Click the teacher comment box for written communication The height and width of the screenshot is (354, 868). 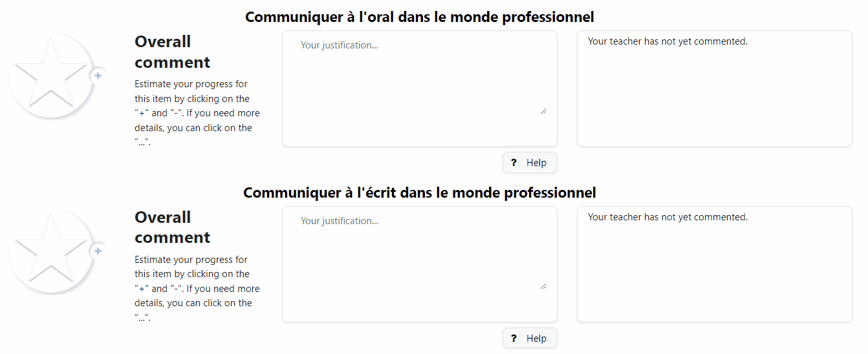pos(714,264)
